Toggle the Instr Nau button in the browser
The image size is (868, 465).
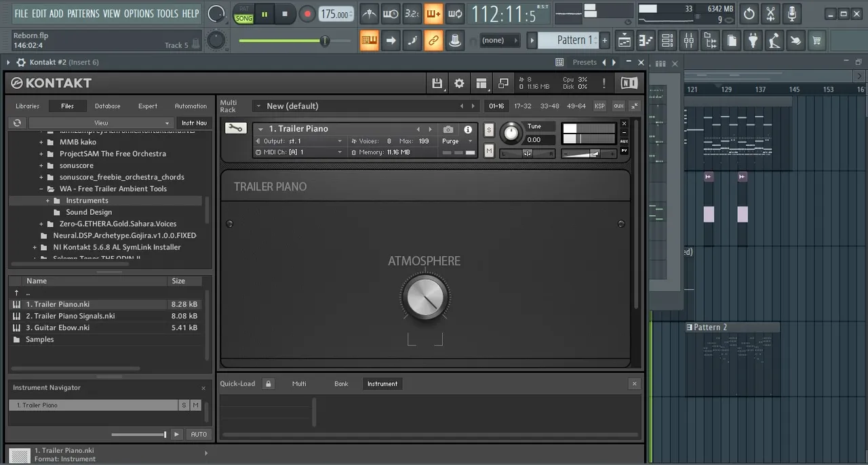194,123
